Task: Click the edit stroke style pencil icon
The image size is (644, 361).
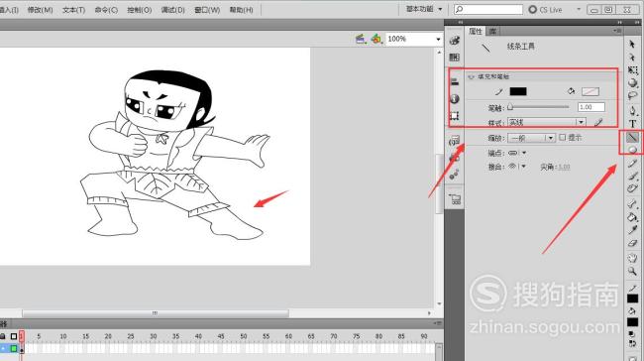Action: (598, 122)
